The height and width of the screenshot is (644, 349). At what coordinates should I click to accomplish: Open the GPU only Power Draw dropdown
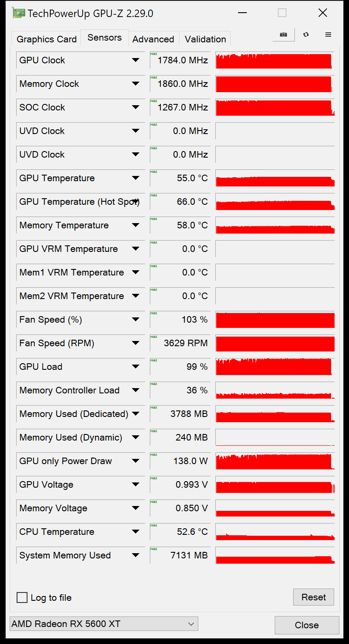coord(135,461)
